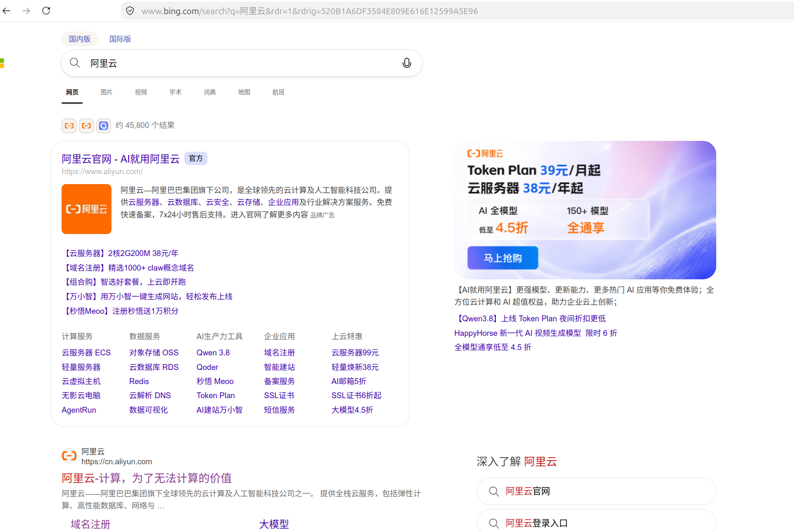Click the search magnifier icon in Bing box
This screenshot has height=532, width=794.
click(75, 63)
